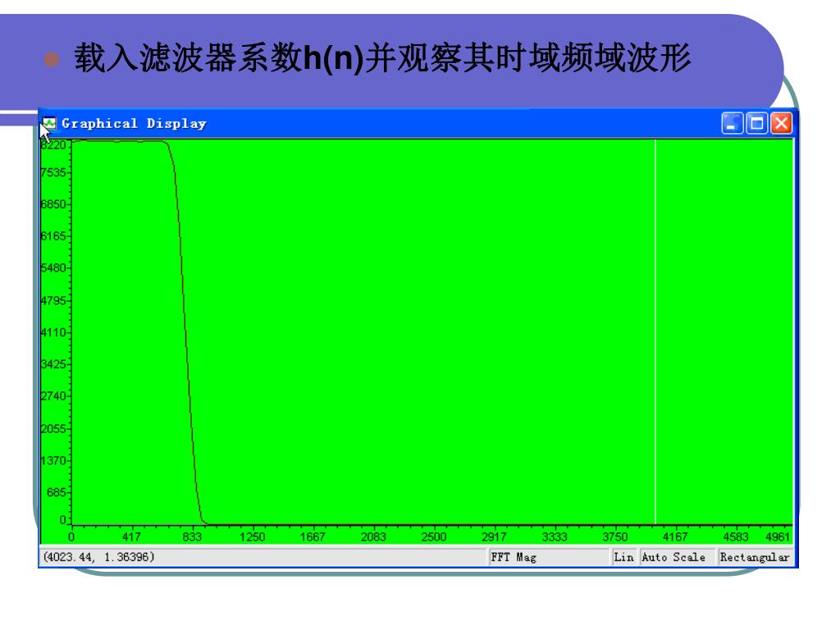Click the 3425 y-axis label
The width and height of the screenshot is (840, 630).
53,364
